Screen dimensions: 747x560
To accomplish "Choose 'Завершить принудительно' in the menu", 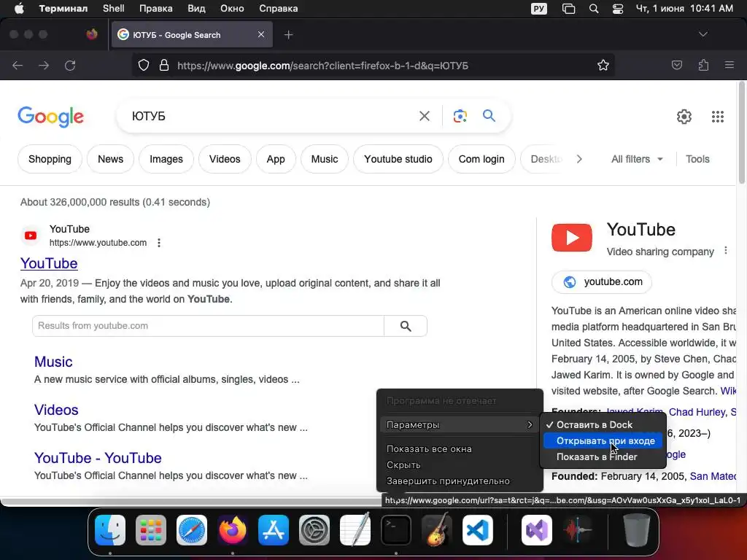I will tap(460, 481).
